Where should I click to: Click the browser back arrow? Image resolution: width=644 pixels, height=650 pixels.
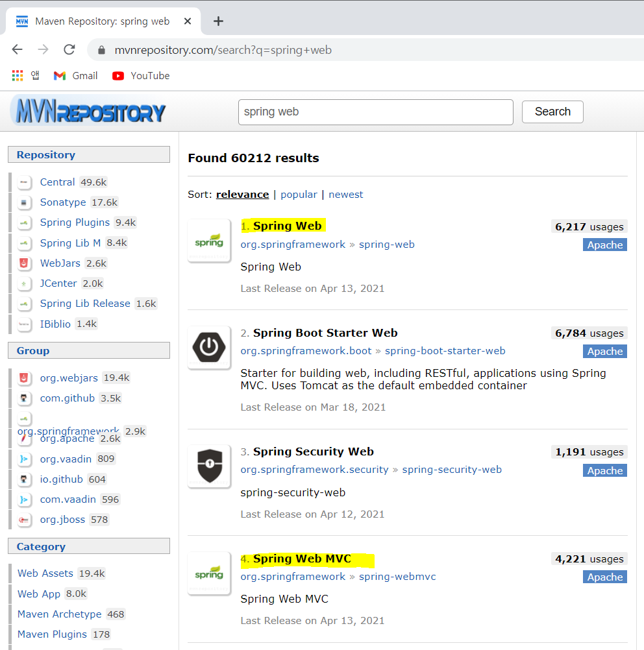(x=18, y=50)
